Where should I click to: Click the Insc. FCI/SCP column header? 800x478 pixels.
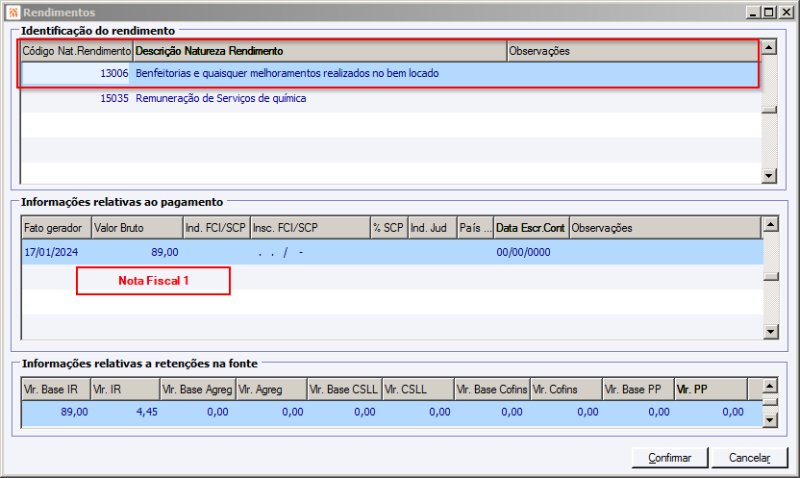click(x=310, y=228)
